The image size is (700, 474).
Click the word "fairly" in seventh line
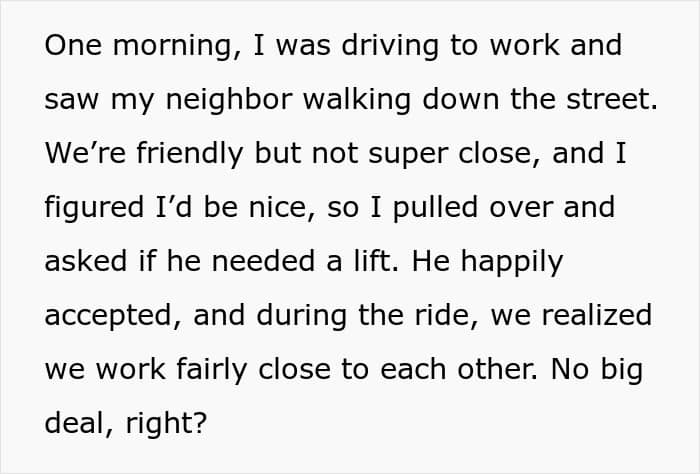pos(212,370)
